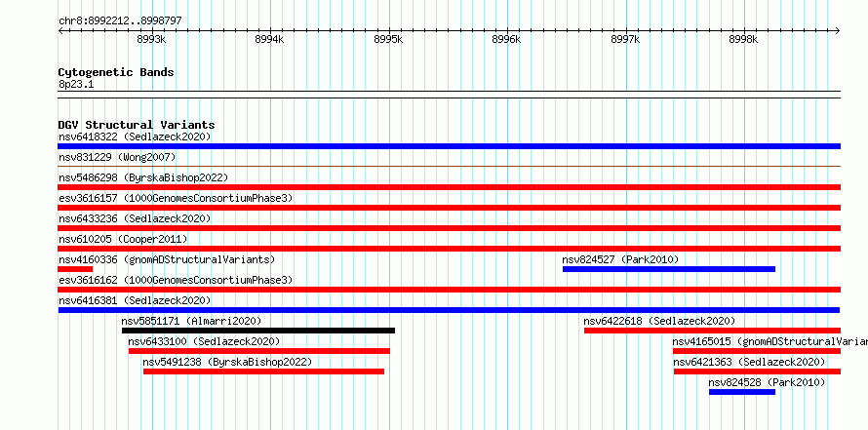The height and width of the screenshot is (430, 868).
Task: Select the short blue nsv824528 bar
Action: tap(742, 392)
